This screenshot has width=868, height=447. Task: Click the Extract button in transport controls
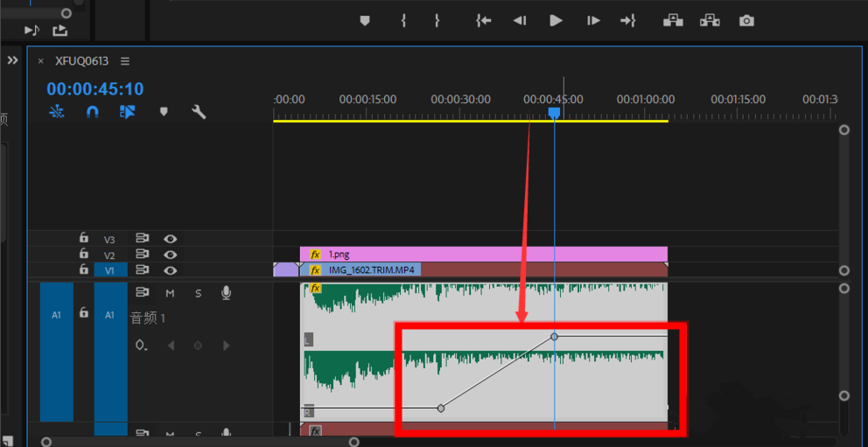[x=710, y=21]
